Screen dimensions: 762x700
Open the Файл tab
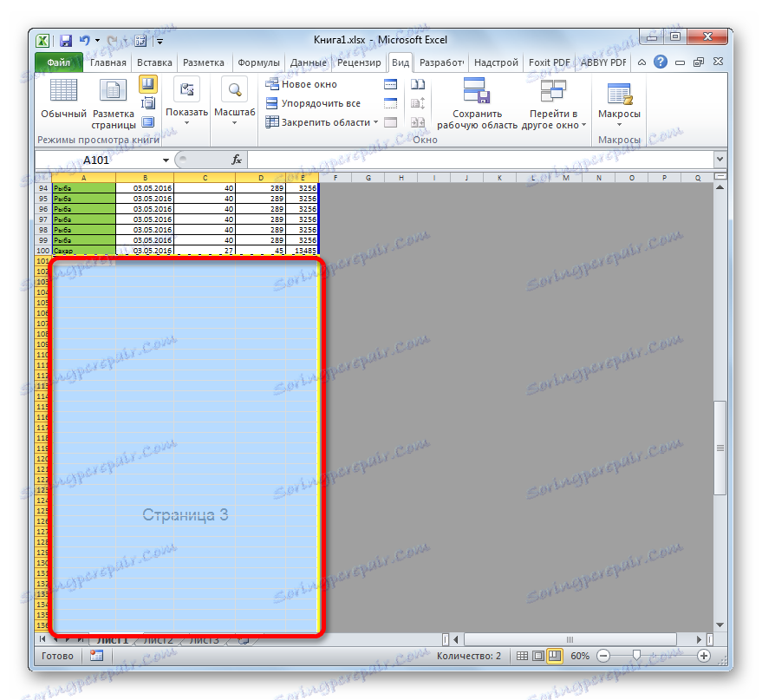59,62
